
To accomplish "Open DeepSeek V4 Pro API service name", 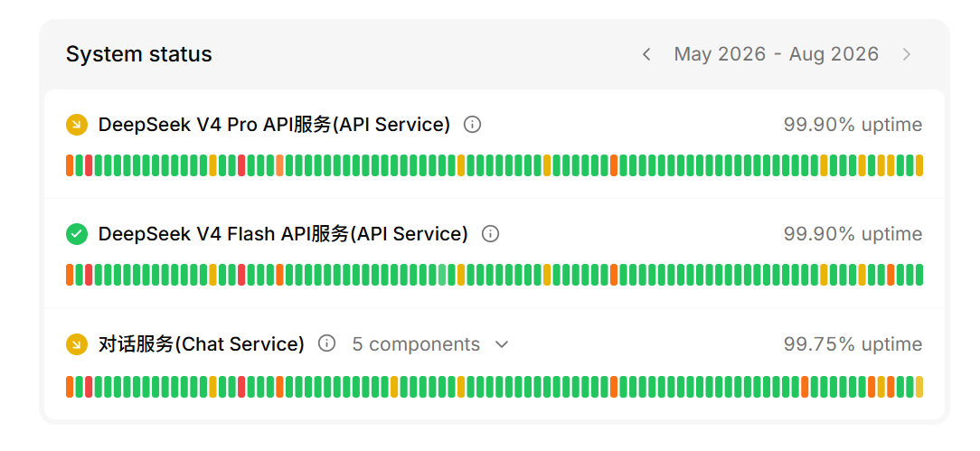I will point(274,125).
